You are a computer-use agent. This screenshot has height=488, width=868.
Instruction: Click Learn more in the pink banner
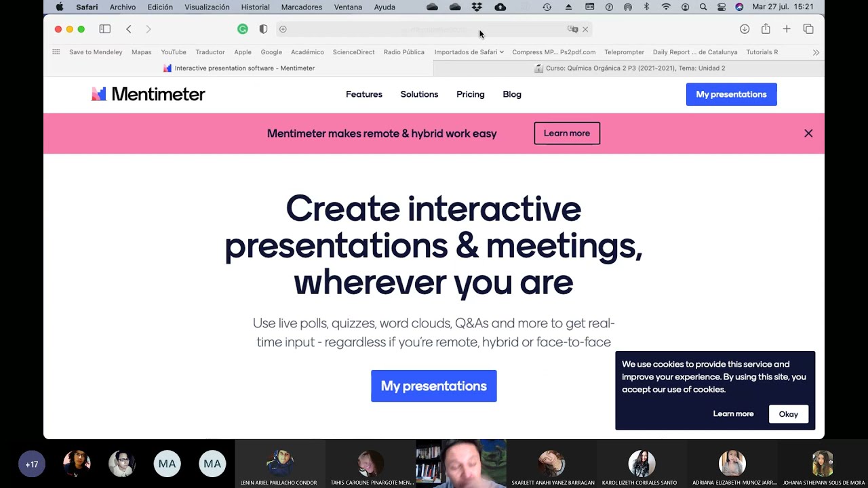pos(567,134)
